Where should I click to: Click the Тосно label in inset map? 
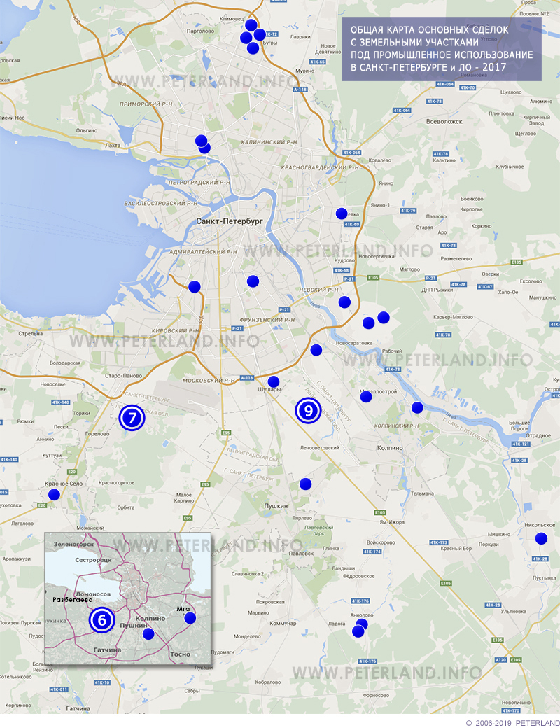click(180, 654)
